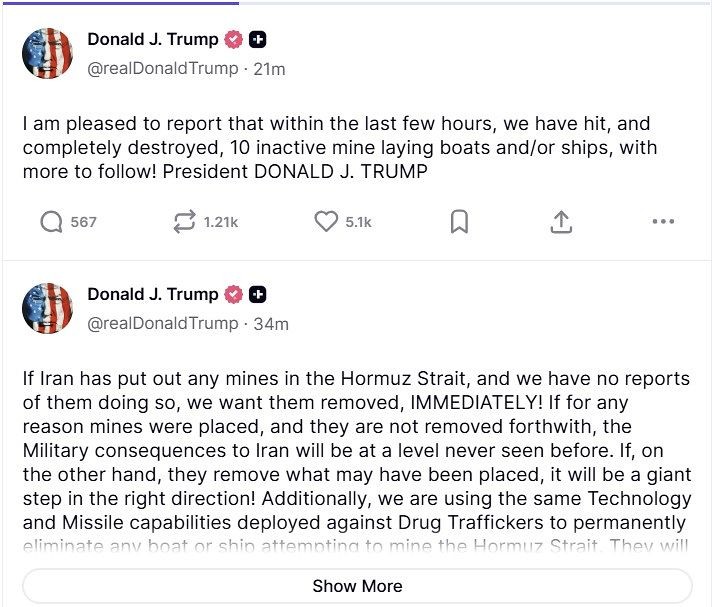Open the three-dot more options menu
712x607 pixels.
coord(663,222)
